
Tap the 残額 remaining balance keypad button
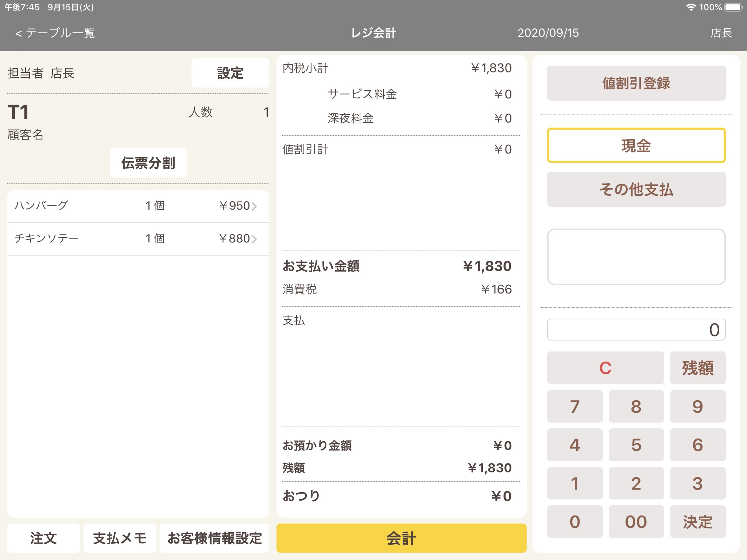[x=697, y=368]
